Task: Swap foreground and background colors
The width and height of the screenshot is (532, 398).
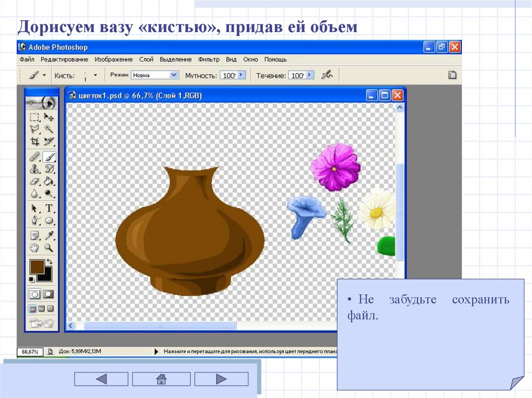Action: coord(50,262)
